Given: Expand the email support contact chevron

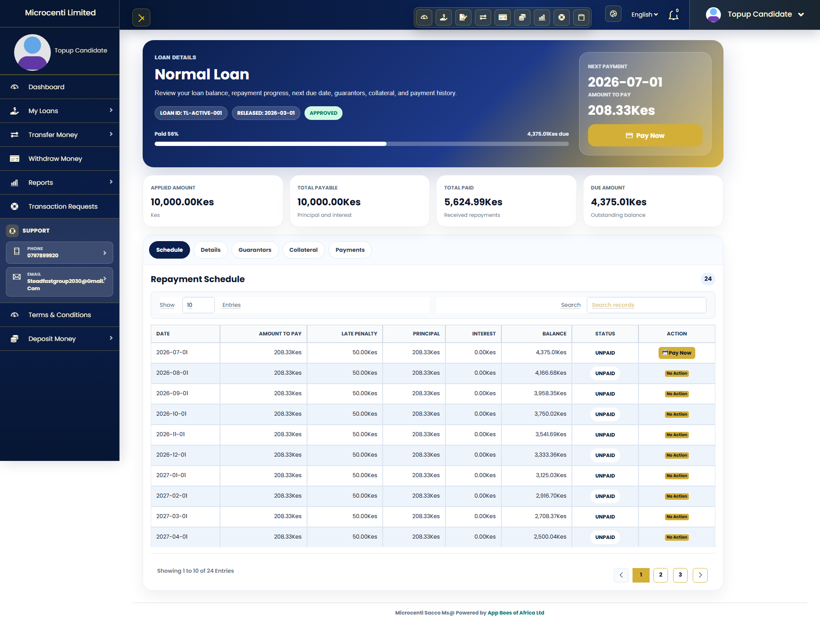Looking at the screenshot, I should (x=105, y=279).
